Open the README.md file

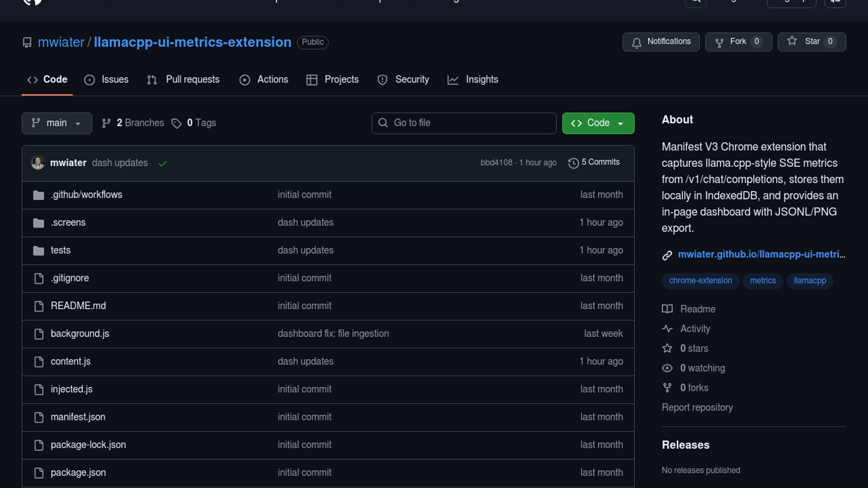(x=78, y=306)
